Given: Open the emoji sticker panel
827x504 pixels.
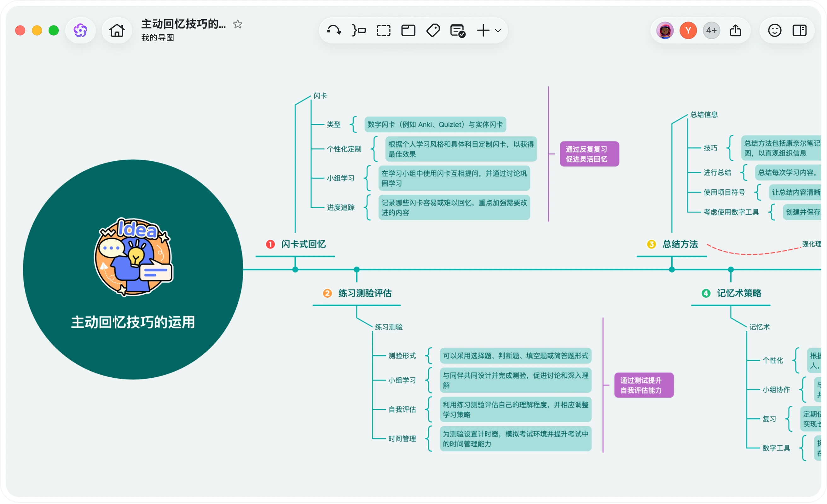Looking at the screenshot, I should (x=775, y=31).
